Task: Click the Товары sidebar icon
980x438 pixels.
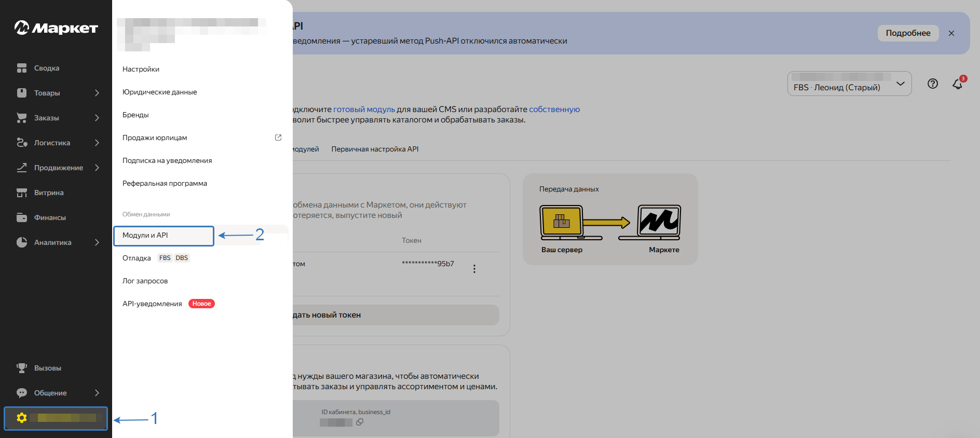Action: [x=22, y=93]
